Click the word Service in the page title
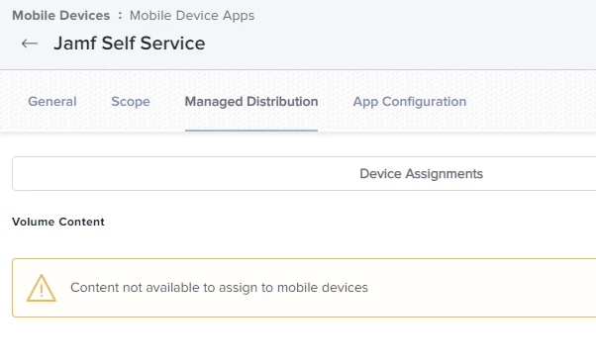The image size is (596, 364). coord(172,44)
